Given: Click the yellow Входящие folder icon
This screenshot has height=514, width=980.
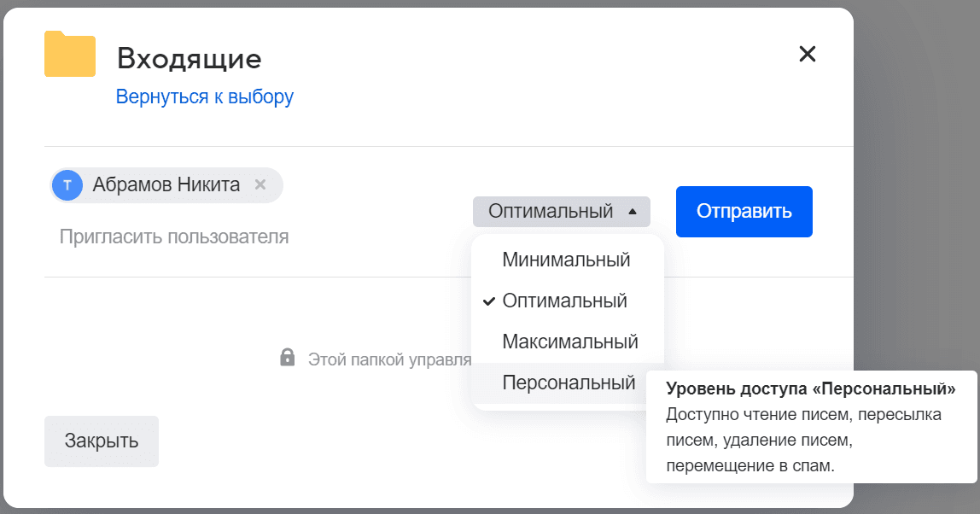Looking at the screenshot, I should pos(70,55).
